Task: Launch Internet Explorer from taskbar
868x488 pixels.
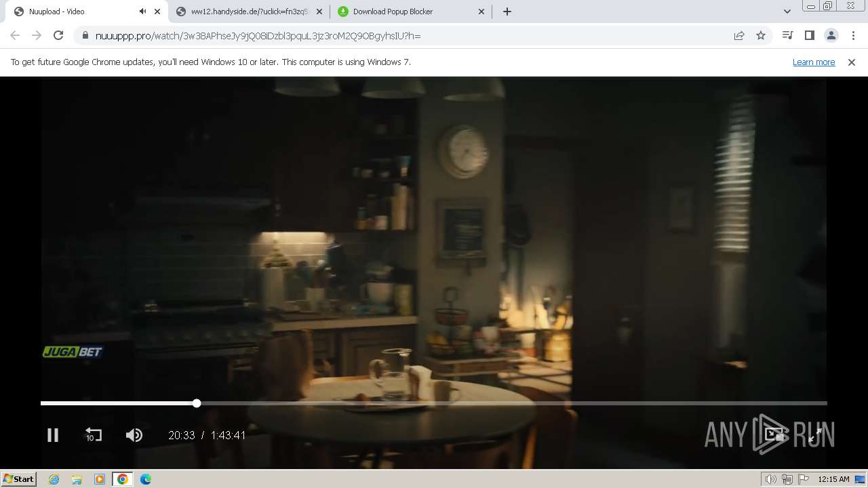Action: (54, 479)
